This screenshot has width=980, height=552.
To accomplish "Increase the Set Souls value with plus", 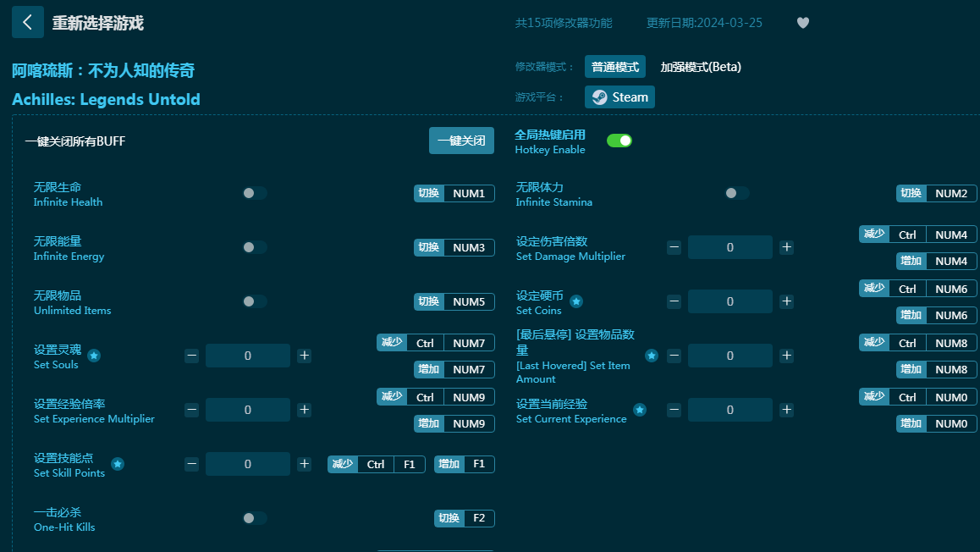I will pyautogui.click(x=305, y=356).
